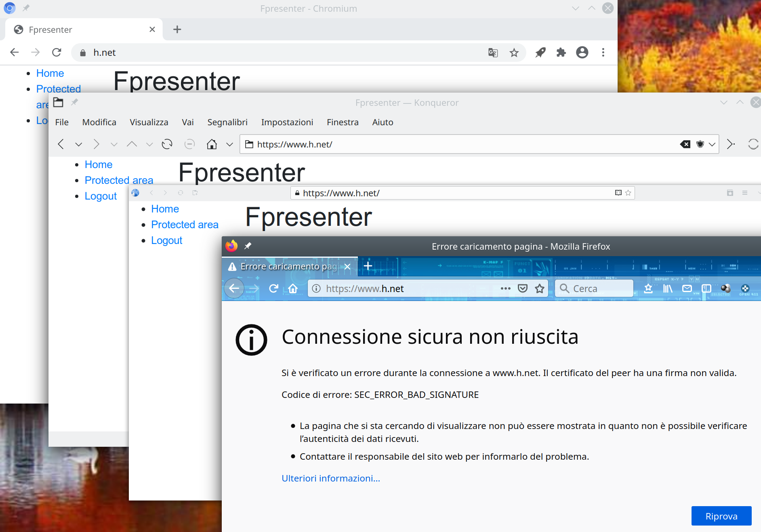Viewport: 761px width, 532px height.
Task: Clear the Konqueror location bar
Action: (x=685, y=144)
